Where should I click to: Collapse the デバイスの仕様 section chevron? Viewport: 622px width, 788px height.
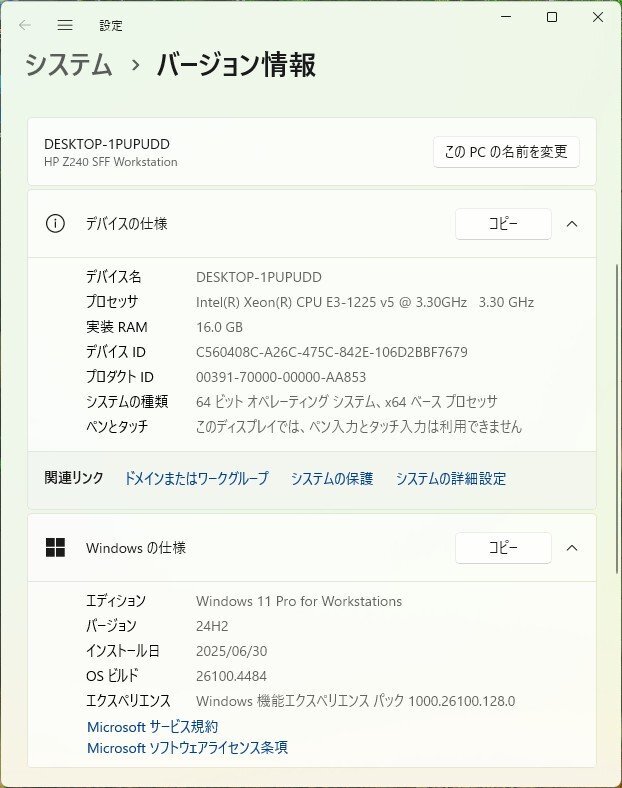coord(572,224)
